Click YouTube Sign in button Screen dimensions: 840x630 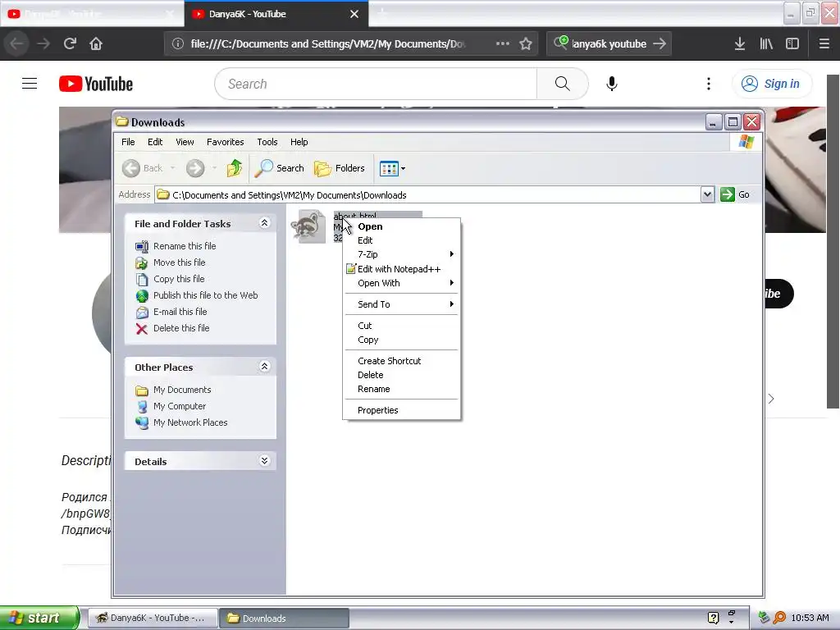click(772, 84)
